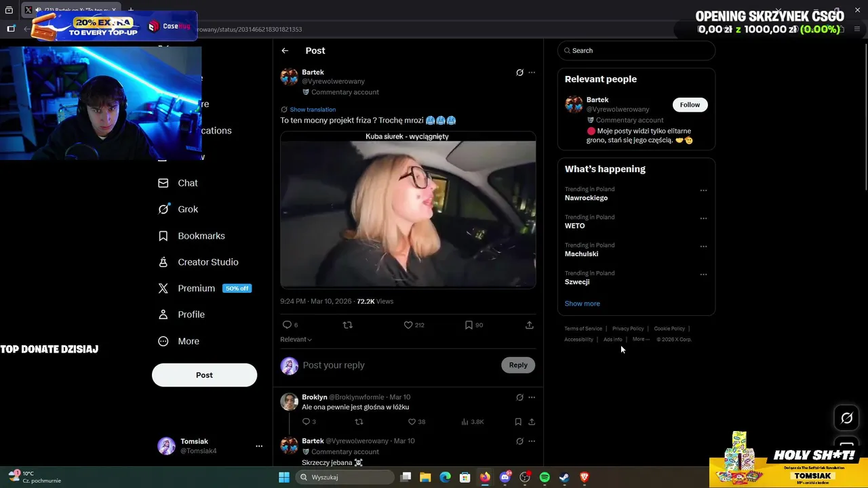Image resolution: width=868 pixels, height=488 pixels.
Task: Open Cookie Policy link
Action: tap(669, 329)
